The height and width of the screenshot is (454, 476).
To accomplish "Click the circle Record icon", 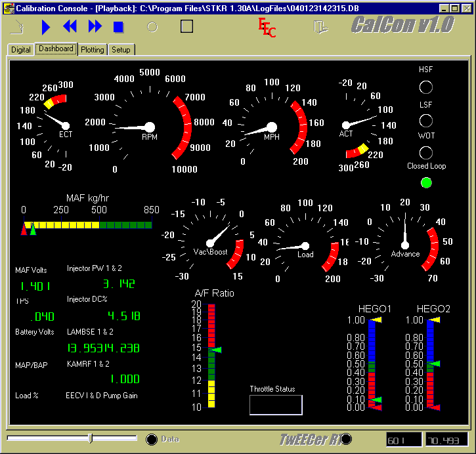I will click(152, 27).
